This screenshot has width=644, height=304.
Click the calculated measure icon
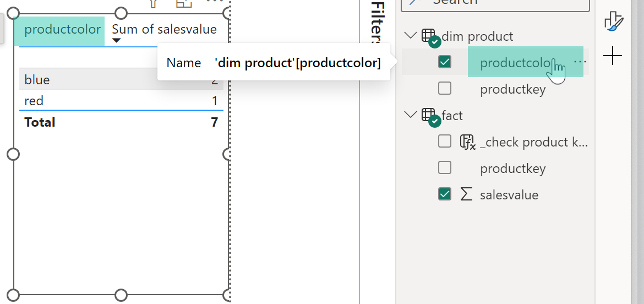click(468, 142)
